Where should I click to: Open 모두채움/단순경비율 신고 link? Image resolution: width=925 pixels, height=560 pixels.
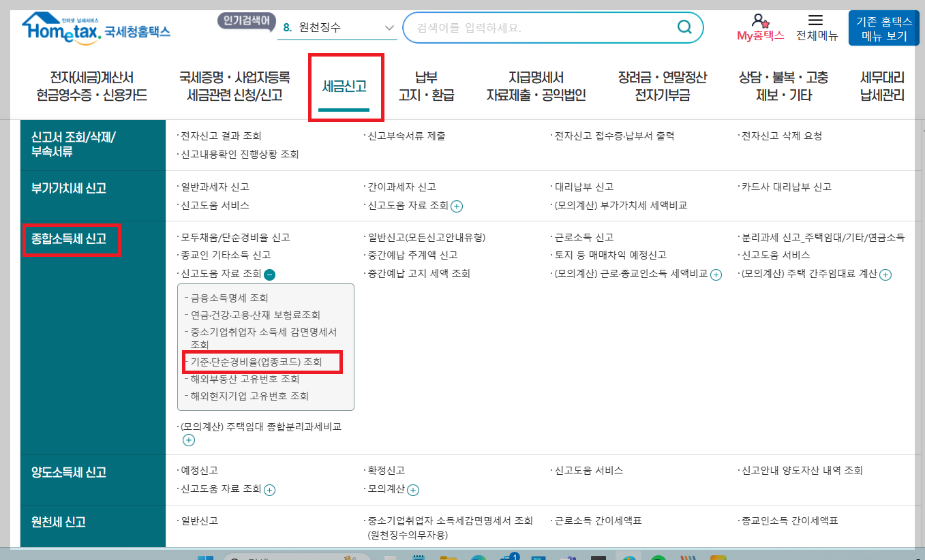[x=235, y=237]
